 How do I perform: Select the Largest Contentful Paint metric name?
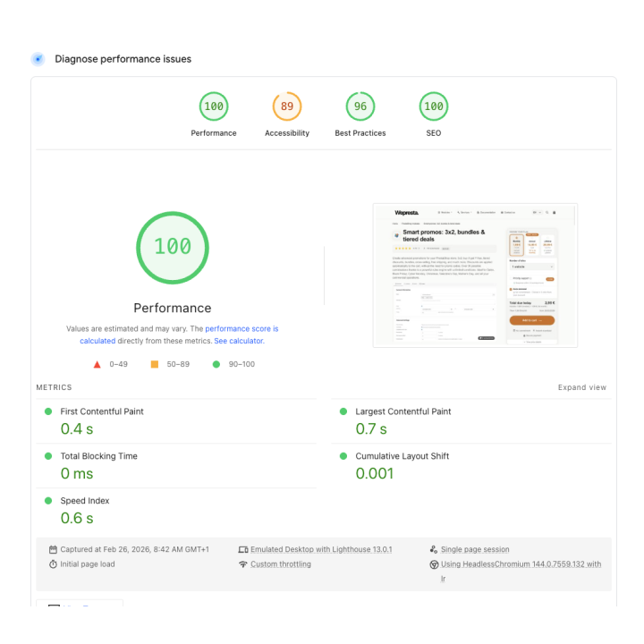[402, 411]
